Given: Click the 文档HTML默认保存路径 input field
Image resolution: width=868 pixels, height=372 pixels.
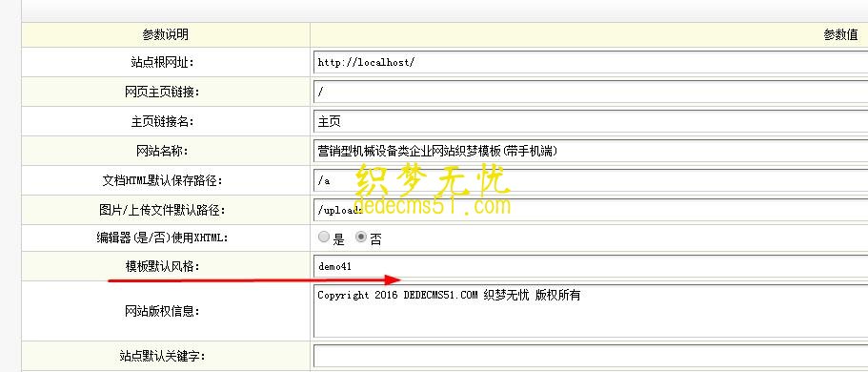Looking at the screenshot, I should 590,180.
